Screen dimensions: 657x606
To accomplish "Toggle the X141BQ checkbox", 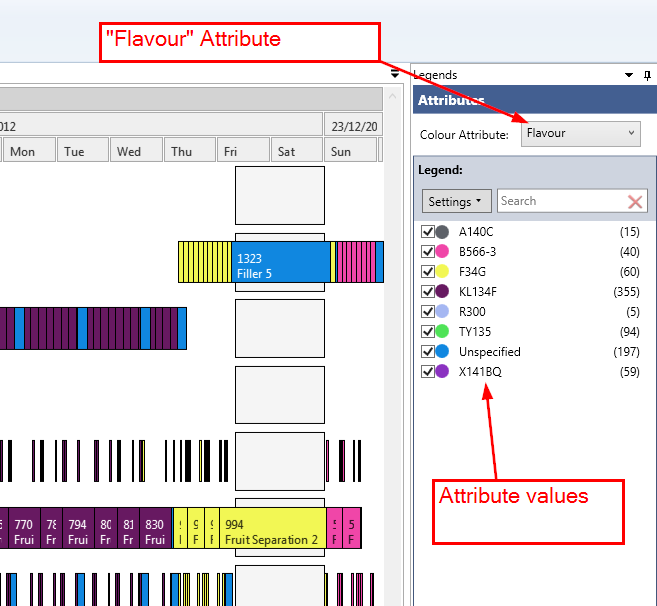I will 428,371.
